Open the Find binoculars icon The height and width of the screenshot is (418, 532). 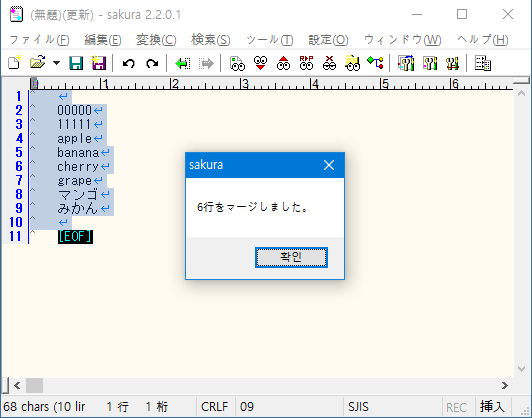pos(237,63)
